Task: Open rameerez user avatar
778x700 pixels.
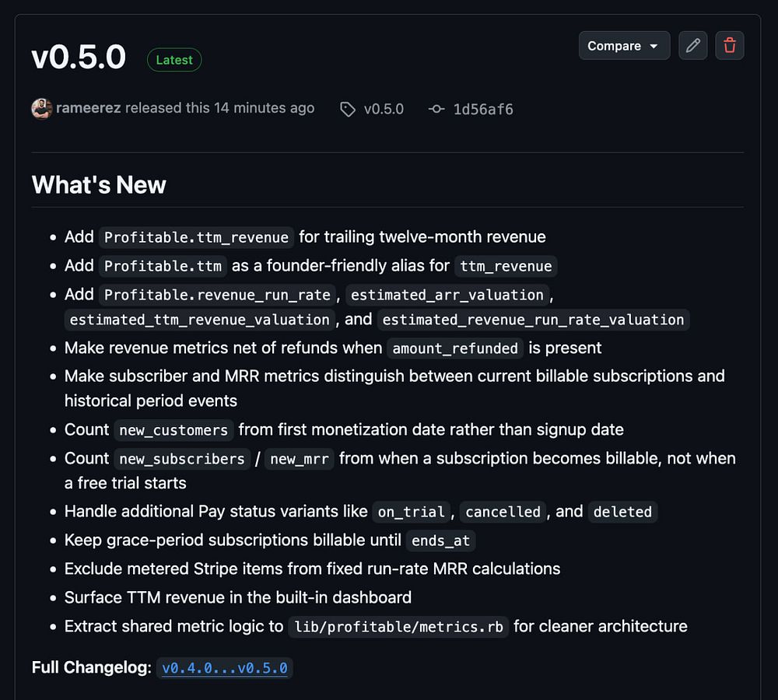Action: [41, 109]
